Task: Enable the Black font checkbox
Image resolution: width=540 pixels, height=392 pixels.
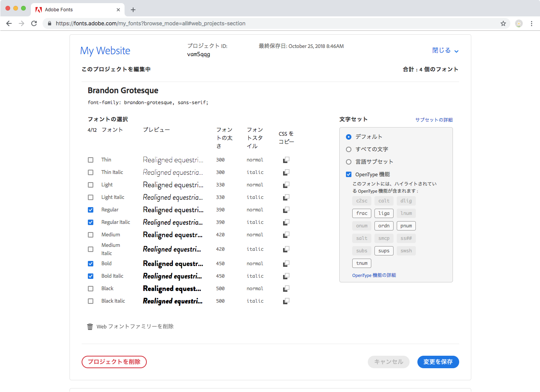Action: tap(91, 289)
